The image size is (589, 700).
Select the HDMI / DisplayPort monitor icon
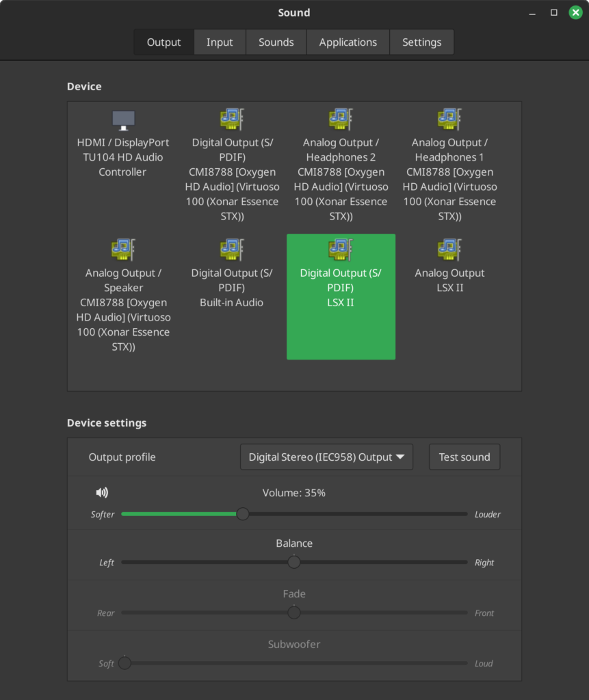123,120
